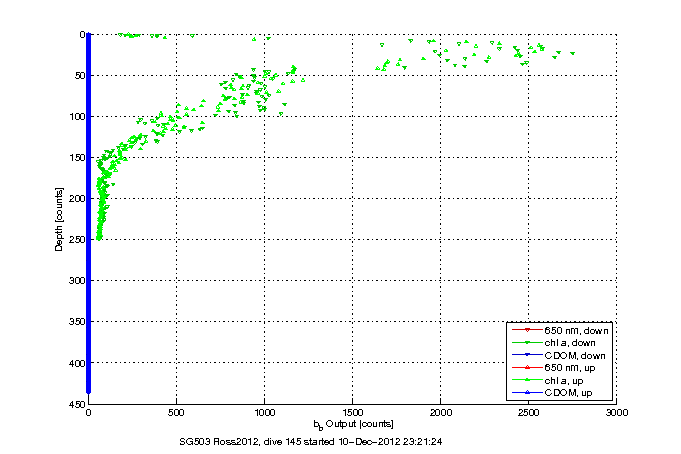Click the 'Depth [counts]' y-axis label
The image size is (681, 454).
[59, 219]
